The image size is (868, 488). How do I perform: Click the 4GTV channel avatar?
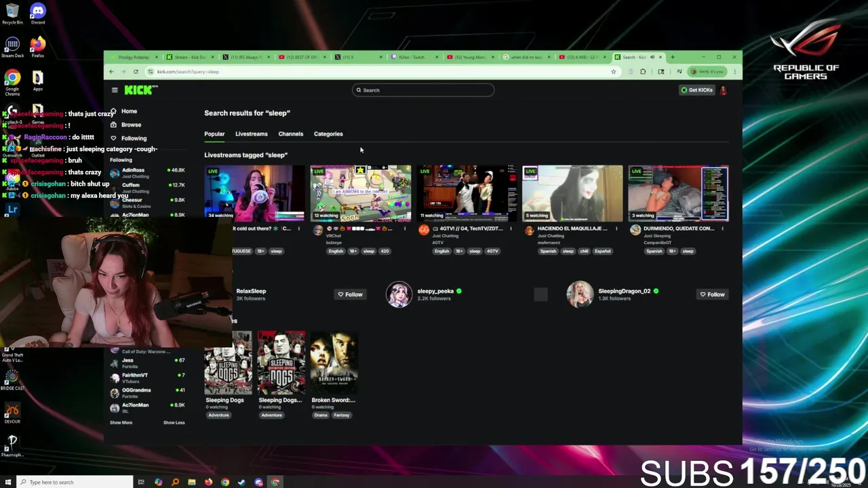[x=424, y=230]
